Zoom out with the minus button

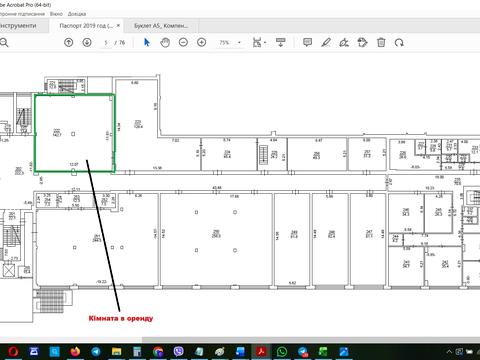pyautogui.click(x=183, y=42)
